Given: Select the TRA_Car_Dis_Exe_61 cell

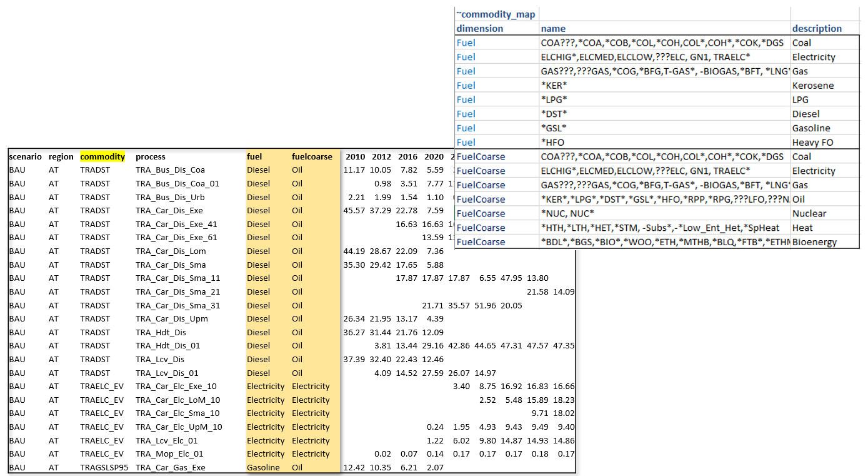Looking at the screenshot, I should click(x=176, y=237).
